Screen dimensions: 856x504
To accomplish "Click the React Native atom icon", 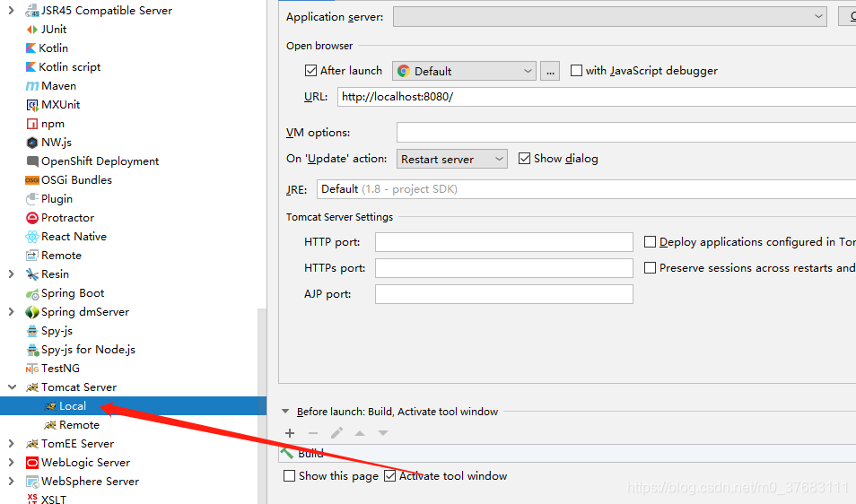I will [x=32, y=237].
